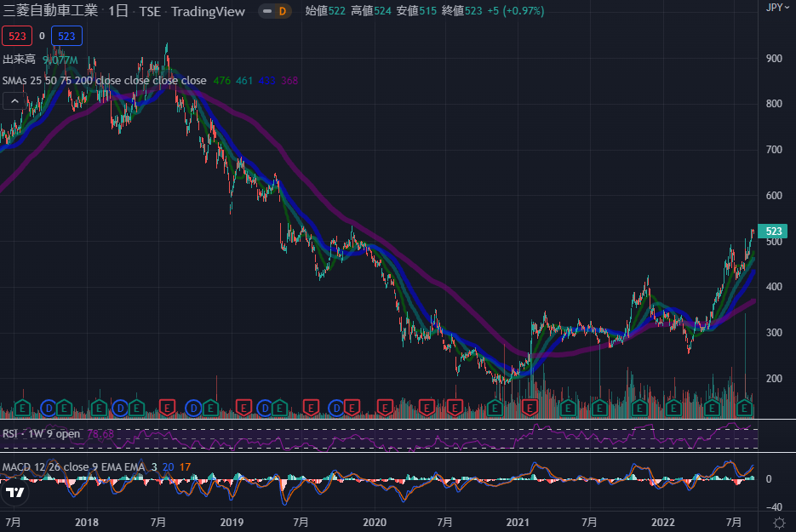Click the RSI value 78.68
Screen dimensions: 796x532
100,434
